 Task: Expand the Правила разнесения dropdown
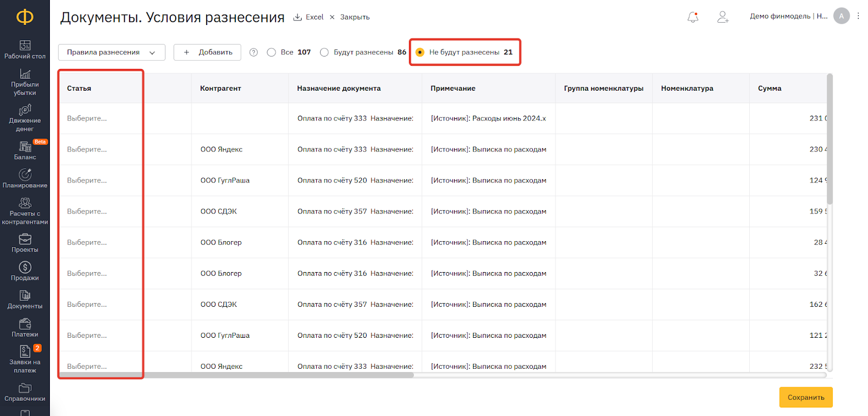111,52
